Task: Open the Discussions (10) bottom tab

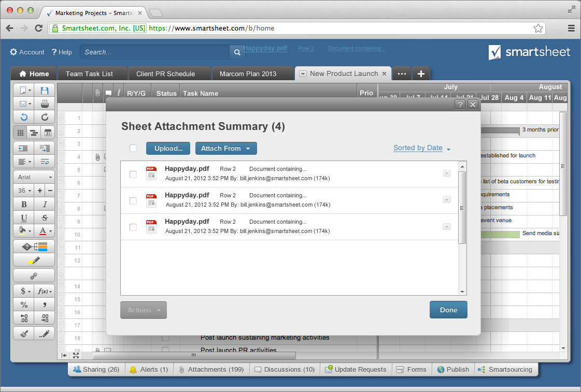Action: [x=285, y=369]
